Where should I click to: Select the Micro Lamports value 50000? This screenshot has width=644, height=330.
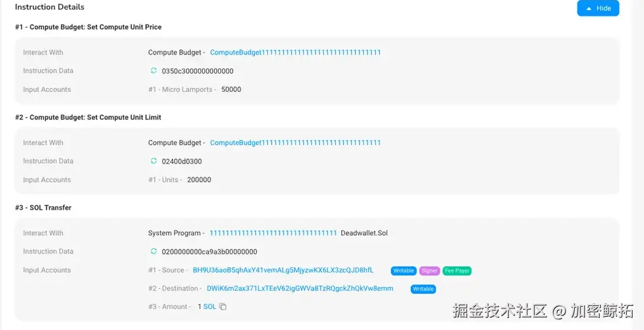click(231, 89)
